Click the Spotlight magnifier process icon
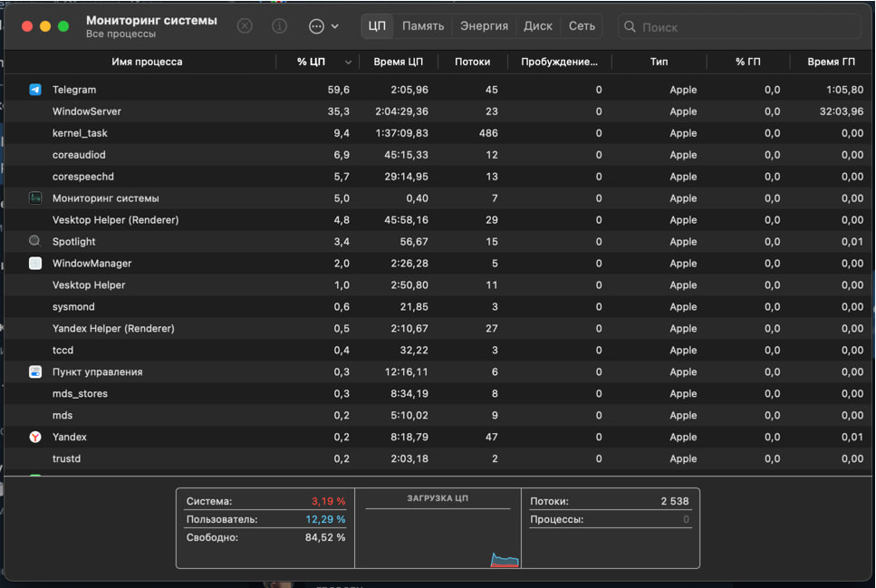Viewport: 876px width, 588px height. click(34, 241)
